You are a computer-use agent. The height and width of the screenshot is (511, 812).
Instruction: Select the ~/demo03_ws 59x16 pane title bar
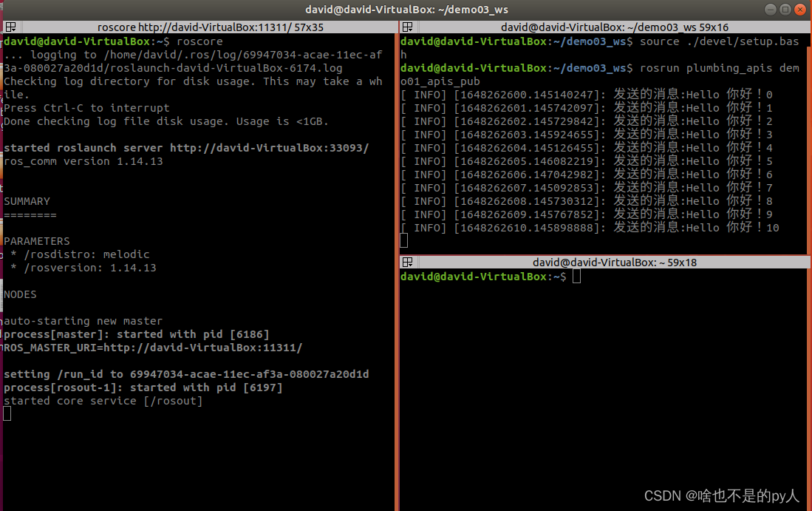pos(614,27)
